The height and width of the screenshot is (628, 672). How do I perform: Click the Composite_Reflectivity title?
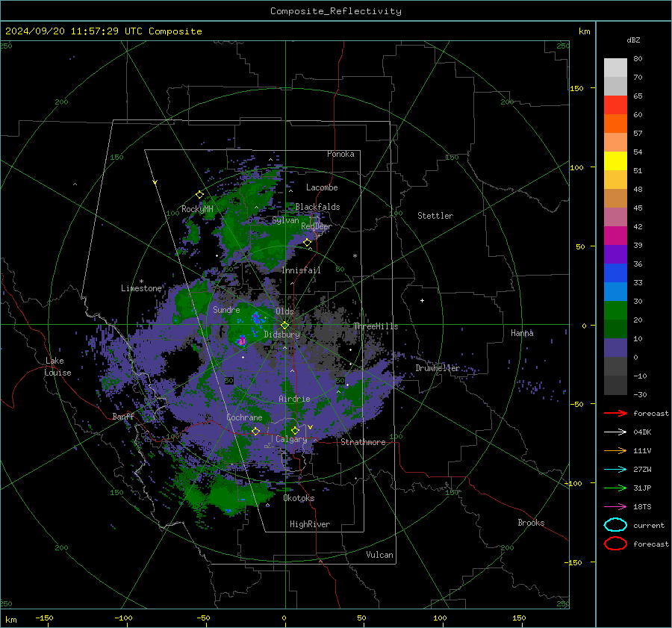coord(336,11)
